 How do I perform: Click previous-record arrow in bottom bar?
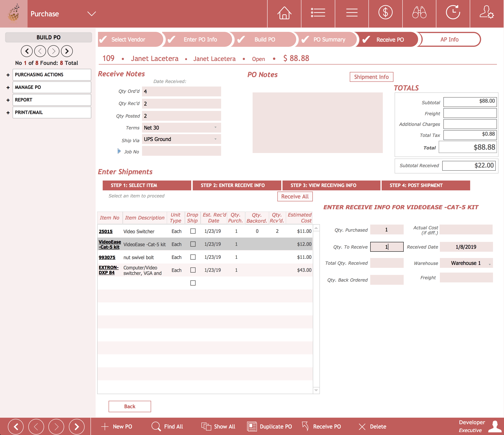pyautogui.click(x=36, y=427)
